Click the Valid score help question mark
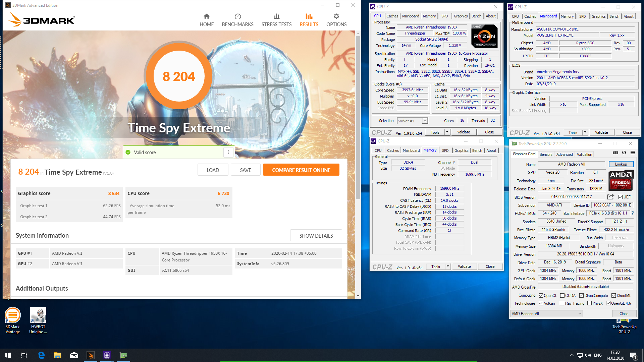Image resolution: width=644 pixels, height=362 pixels. coord(228,152)
